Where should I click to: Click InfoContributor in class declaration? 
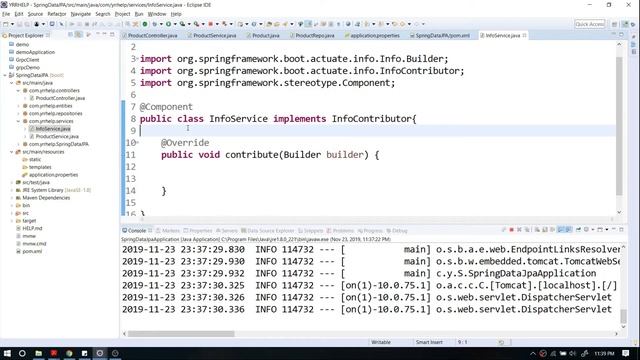tap(371, 119)
